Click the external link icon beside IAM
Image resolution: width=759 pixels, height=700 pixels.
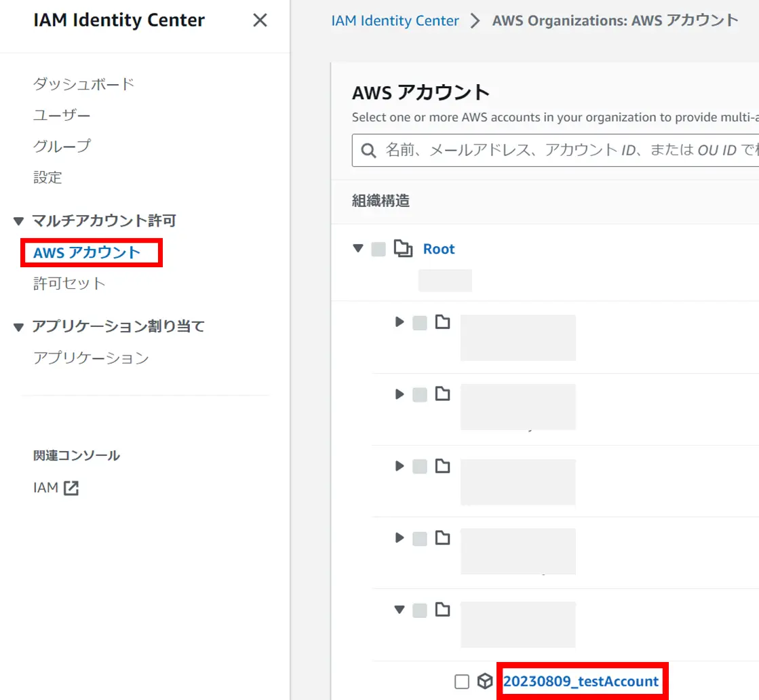71,488
